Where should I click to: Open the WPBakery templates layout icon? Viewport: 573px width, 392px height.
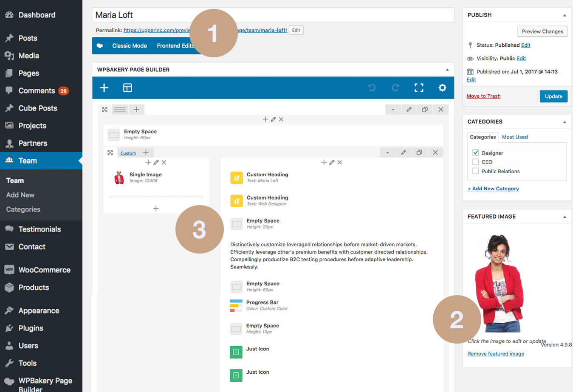[x=127, y=88]
